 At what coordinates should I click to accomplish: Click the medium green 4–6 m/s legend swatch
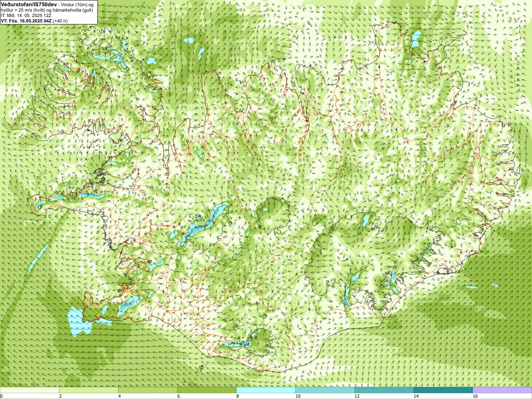148,390
